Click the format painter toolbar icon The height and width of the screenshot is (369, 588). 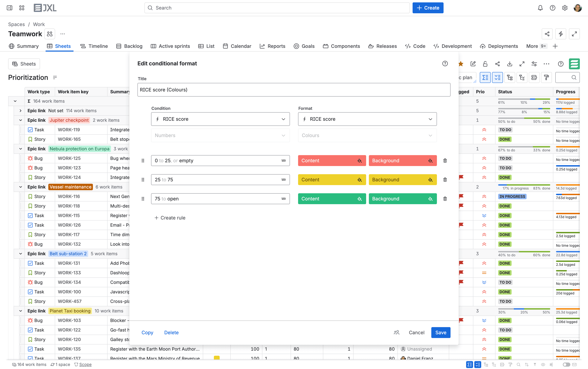(546, 78)
